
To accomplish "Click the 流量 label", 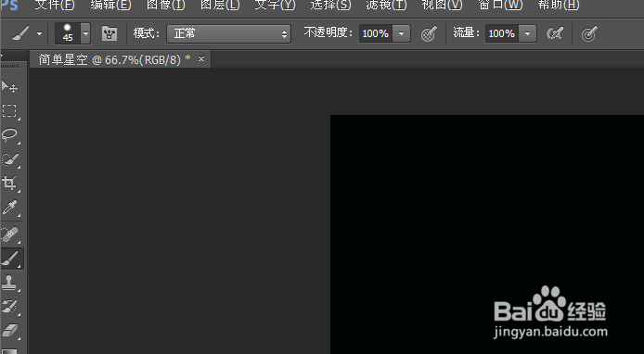I will [467, 32].
